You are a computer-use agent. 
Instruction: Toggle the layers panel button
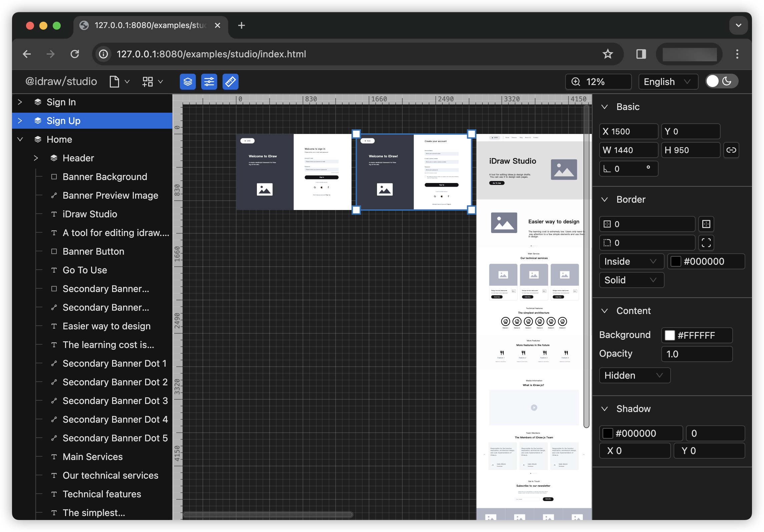[187, 82]
